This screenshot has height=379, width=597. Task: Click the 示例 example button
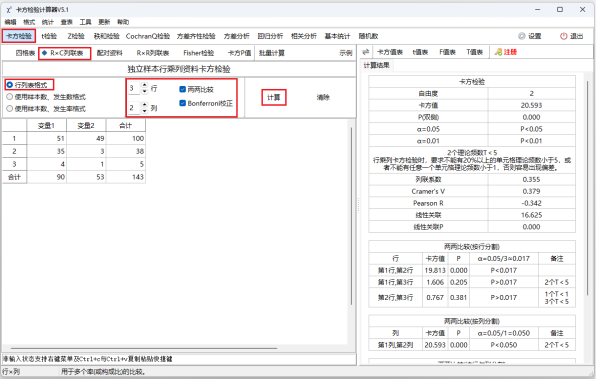(345, 53)
